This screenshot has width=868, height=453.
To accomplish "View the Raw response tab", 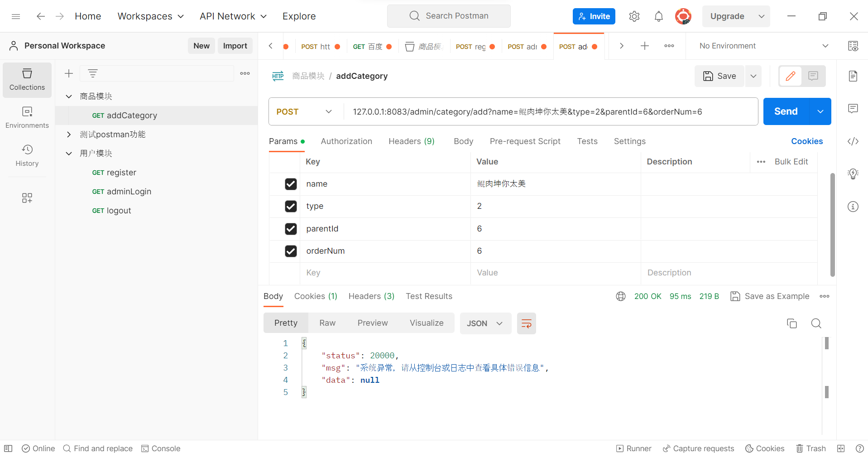I will (327, 323).
